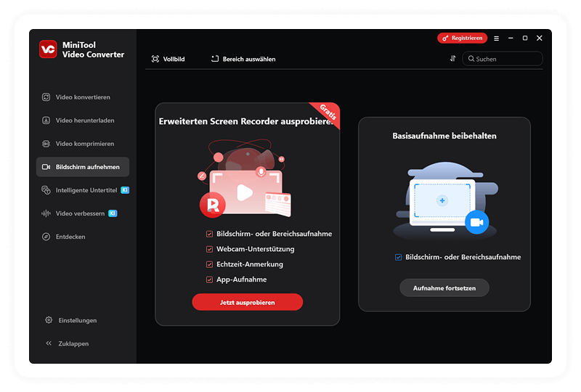Viewport: 581px width, 392px height.
Task: Click the Vollbild capture icon
Action: pyautogui.click(x=155, y=59)
